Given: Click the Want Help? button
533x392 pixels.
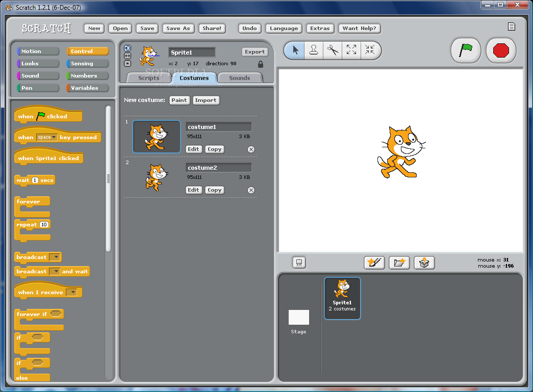Looking at the screenshot, I should click(359, 29).
